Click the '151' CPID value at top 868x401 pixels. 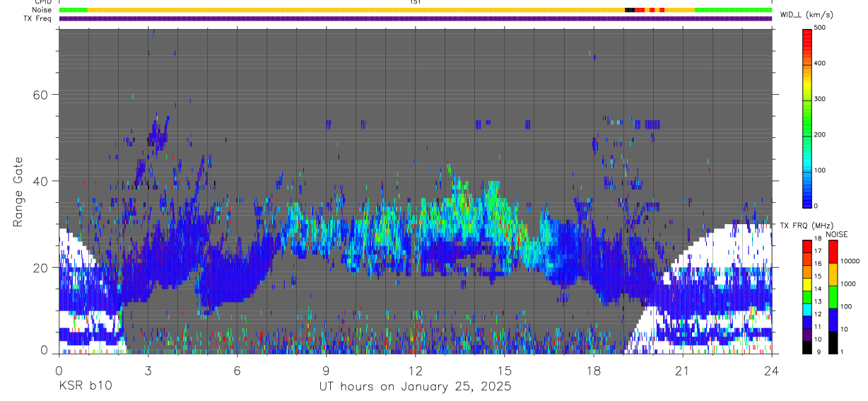point(416,3)
